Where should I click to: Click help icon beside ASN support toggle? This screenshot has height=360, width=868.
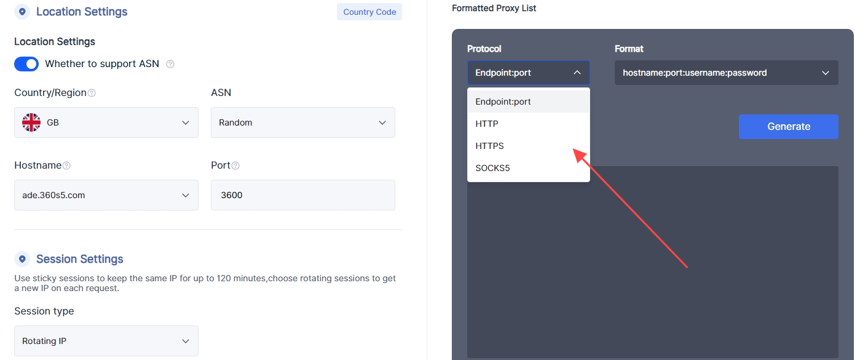[170, 64]
